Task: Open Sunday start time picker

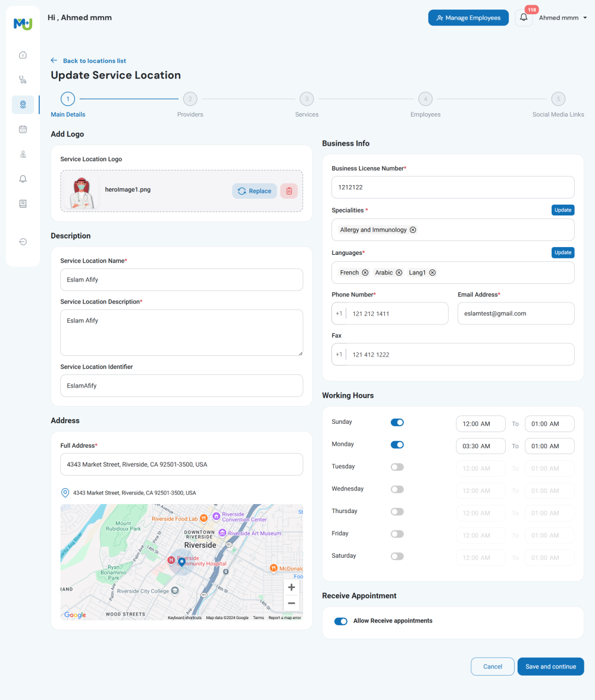Action: pyautogui.click(x=480, y=423)
